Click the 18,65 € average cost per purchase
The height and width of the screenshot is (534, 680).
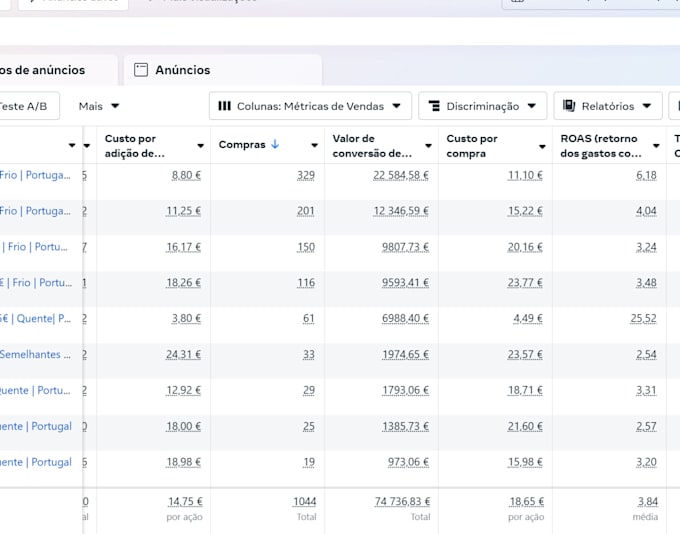coord(527,502)
